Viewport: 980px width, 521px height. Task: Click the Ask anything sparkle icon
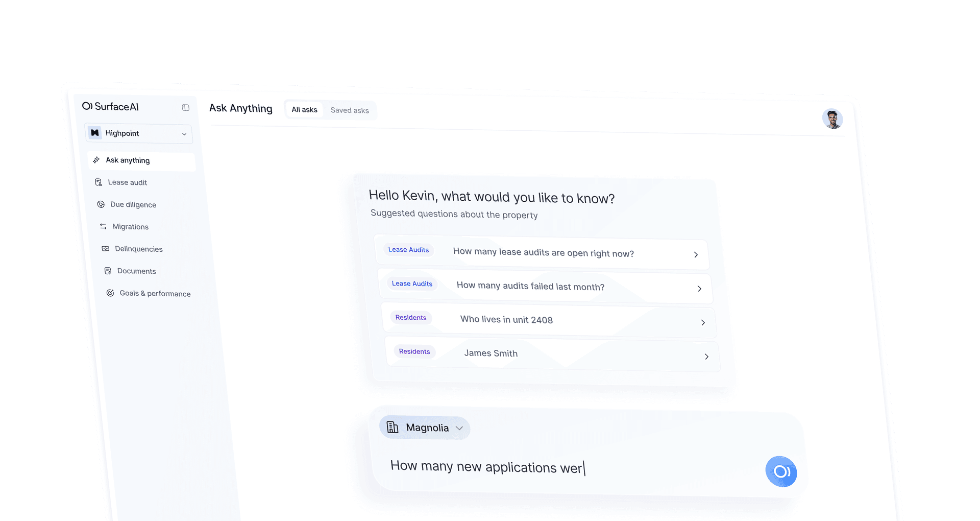coord(96,160)
